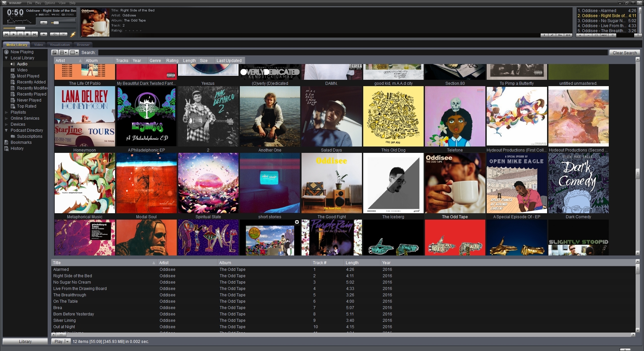
Task: Select Video under Local Library
Action: (x=22, y=70)
